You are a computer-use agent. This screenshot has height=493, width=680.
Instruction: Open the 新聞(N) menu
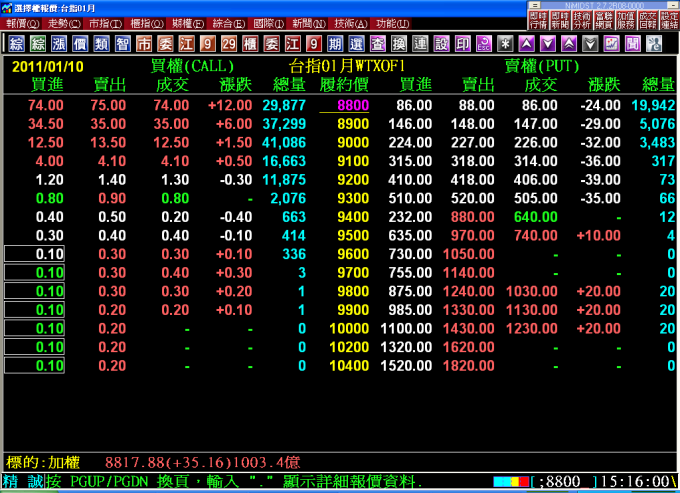[309, 24]
